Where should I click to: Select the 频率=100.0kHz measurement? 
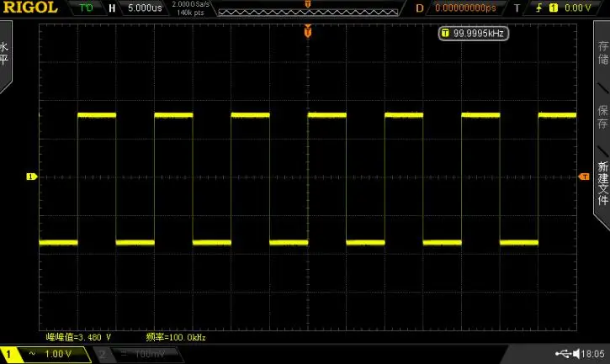(x=176, y=337)
